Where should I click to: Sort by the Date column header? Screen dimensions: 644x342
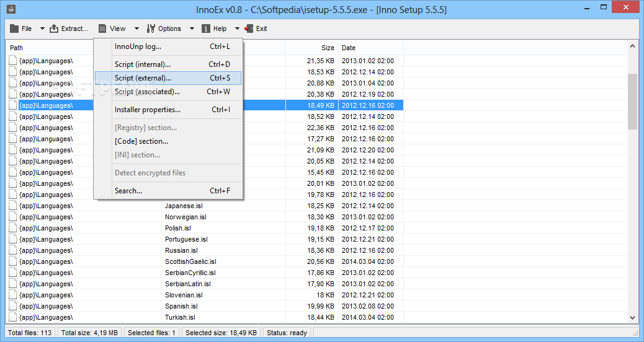370,48
